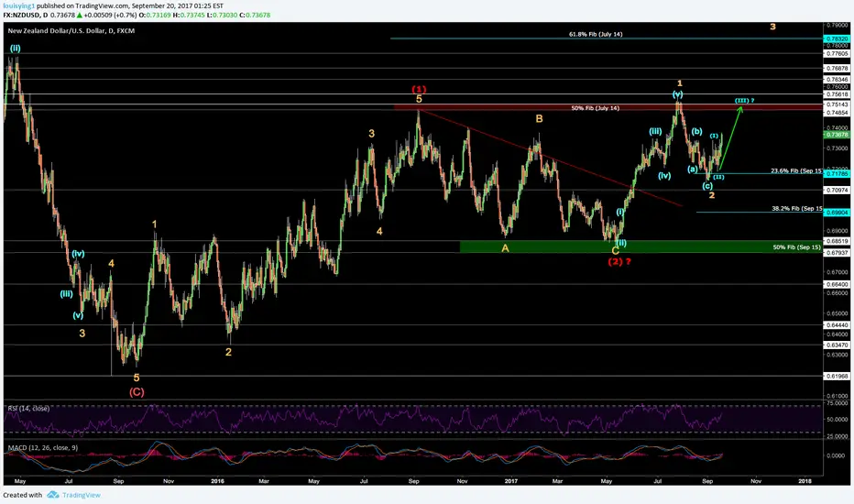Click the 0.61968 price axis label
The width and height of the screenshot is (854, 504).
coord(838,376)
